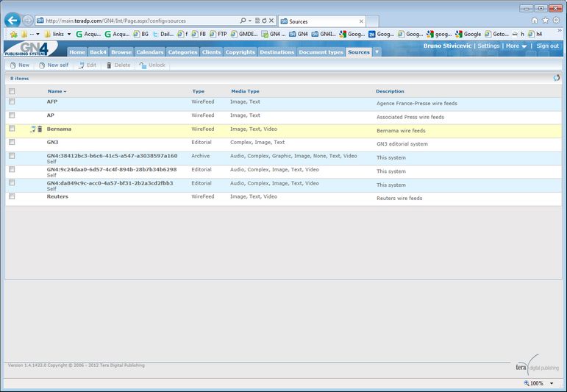Click the add to favorites bar star icon
This screenshot has height=392, width=567.
14,34
